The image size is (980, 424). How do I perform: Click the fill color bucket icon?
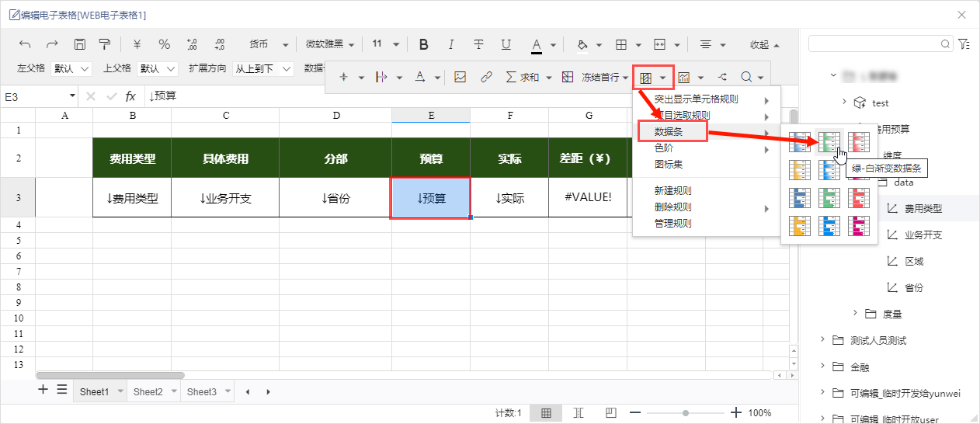582,44
